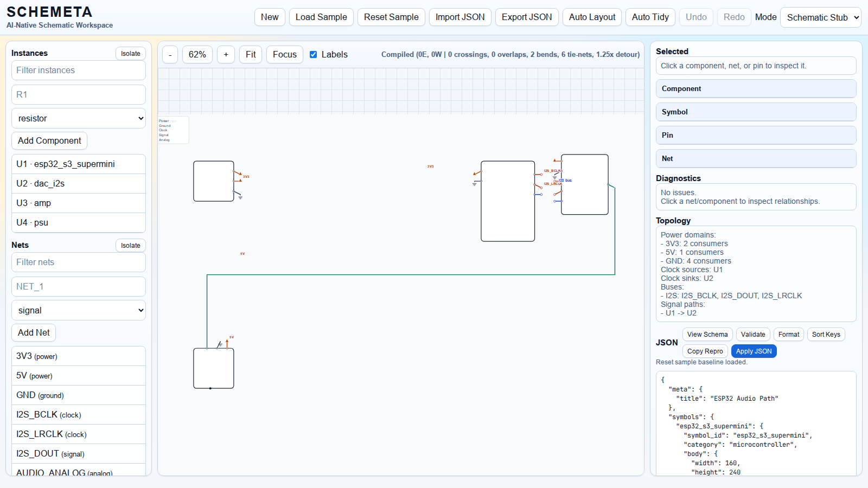Open the resistor component type dropdown

coord(79,118)
